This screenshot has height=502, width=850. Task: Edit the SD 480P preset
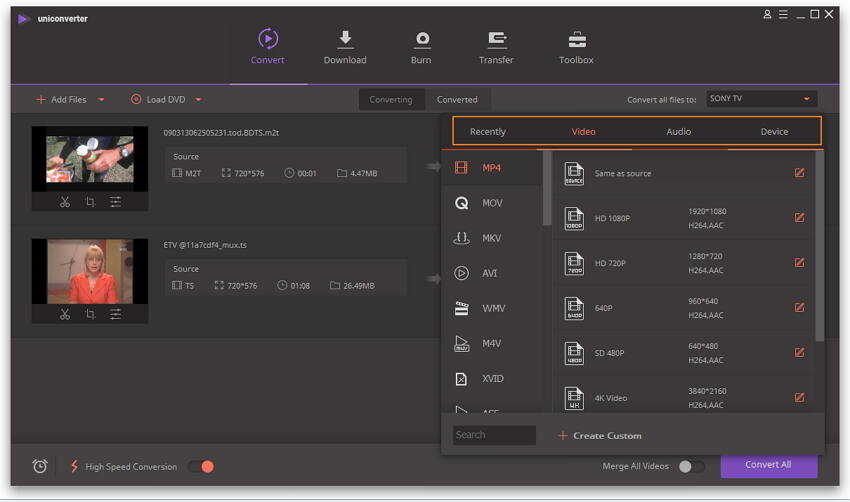tap(800, 353)
